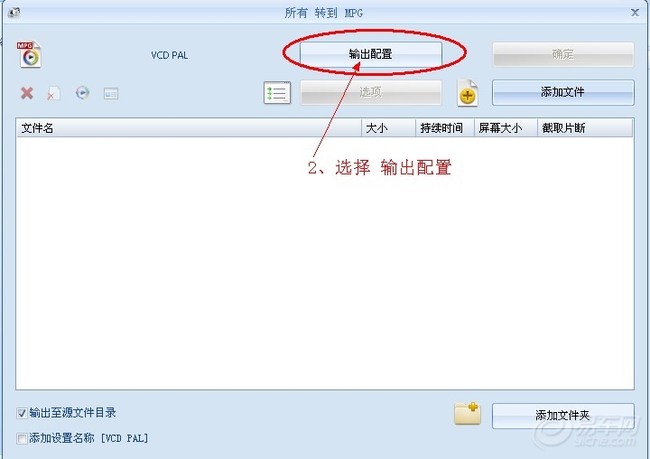Click the 确定 confirm button
This screenshot has height=459, width=650.
(x=563, y=54)
